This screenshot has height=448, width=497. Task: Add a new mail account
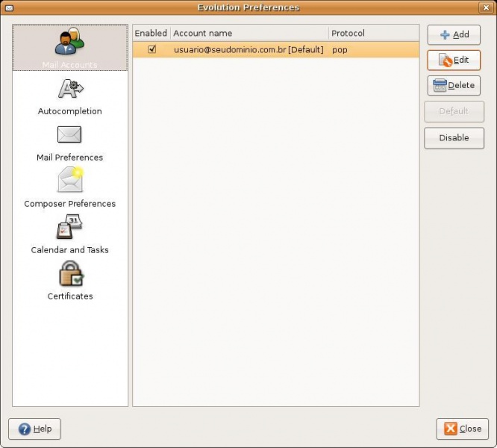point(454,34)
